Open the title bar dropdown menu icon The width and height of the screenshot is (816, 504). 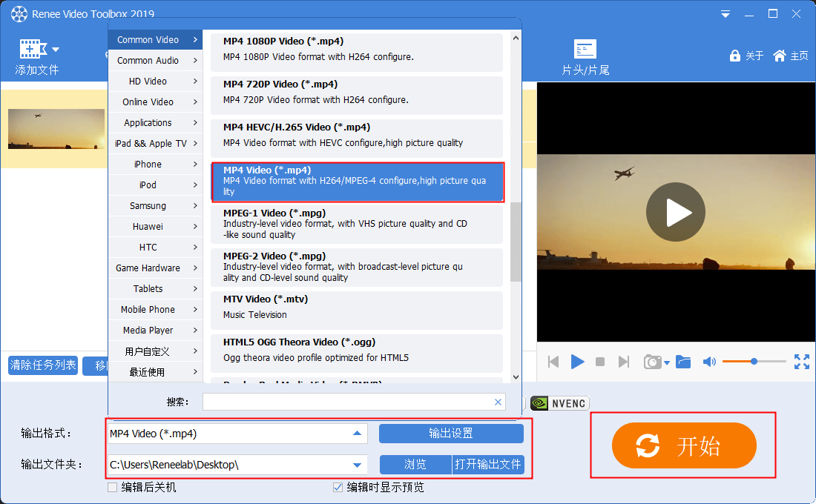coord(725,14)
